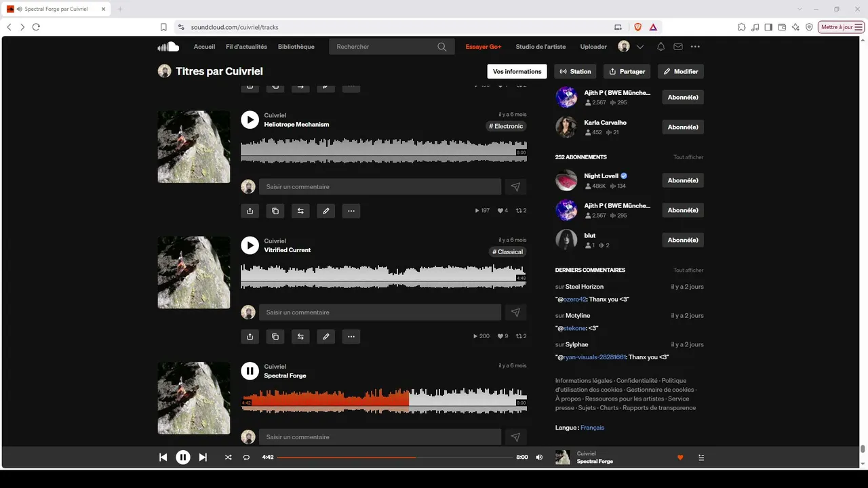Unfollow Karla Carvalho via the Abonné(e) button
The width and height of the screenshot is (868, 488).
click(x=683, y=127)
